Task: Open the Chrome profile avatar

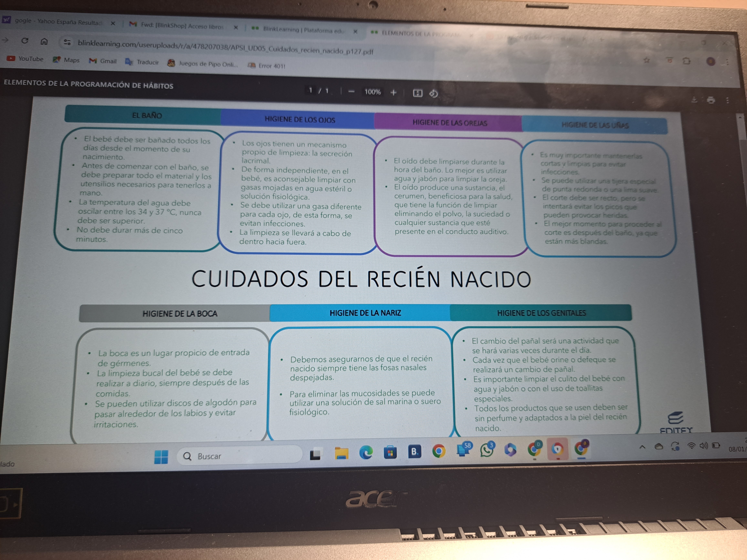Action: tap(710, 61)
